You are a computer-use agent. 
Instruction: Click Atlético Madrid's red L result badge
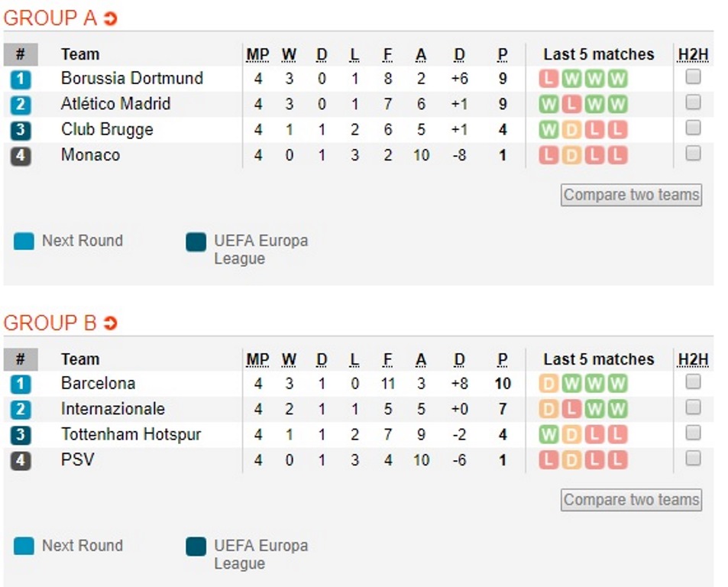(571, 104)
